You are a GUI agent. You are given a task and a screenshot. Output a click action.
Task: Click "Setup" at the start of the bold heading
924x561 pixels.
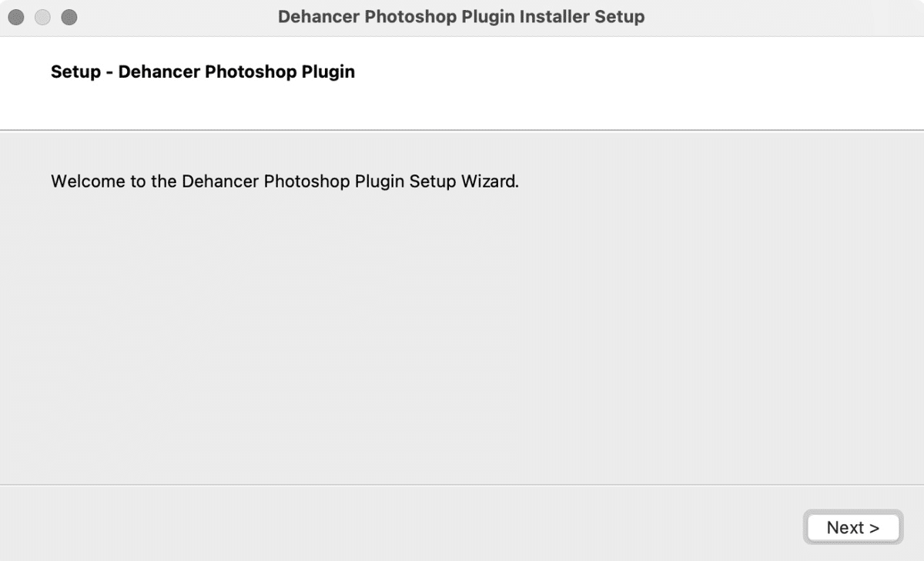point(75,72)
